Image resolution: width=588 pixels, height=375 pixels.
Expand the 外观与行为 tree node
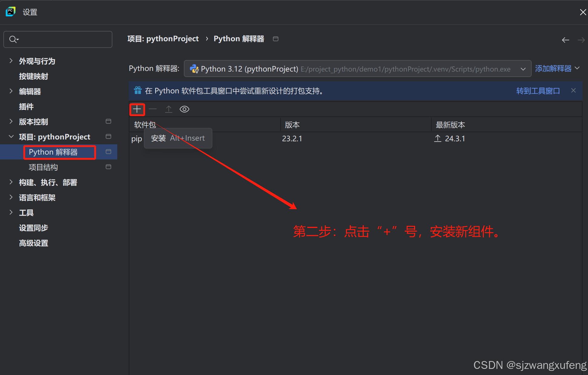[x=11, y=61]
